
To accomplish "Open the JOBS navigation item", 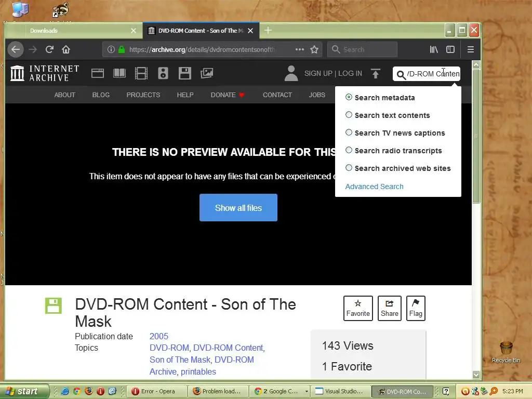I will [317, 95].
